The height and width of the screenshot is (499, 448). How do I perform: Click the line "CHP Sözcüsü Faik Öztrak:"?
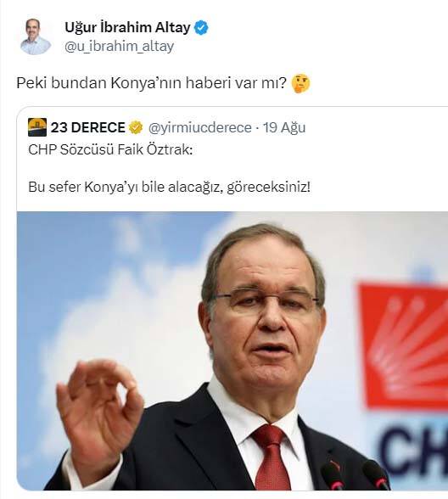(110, 149)
